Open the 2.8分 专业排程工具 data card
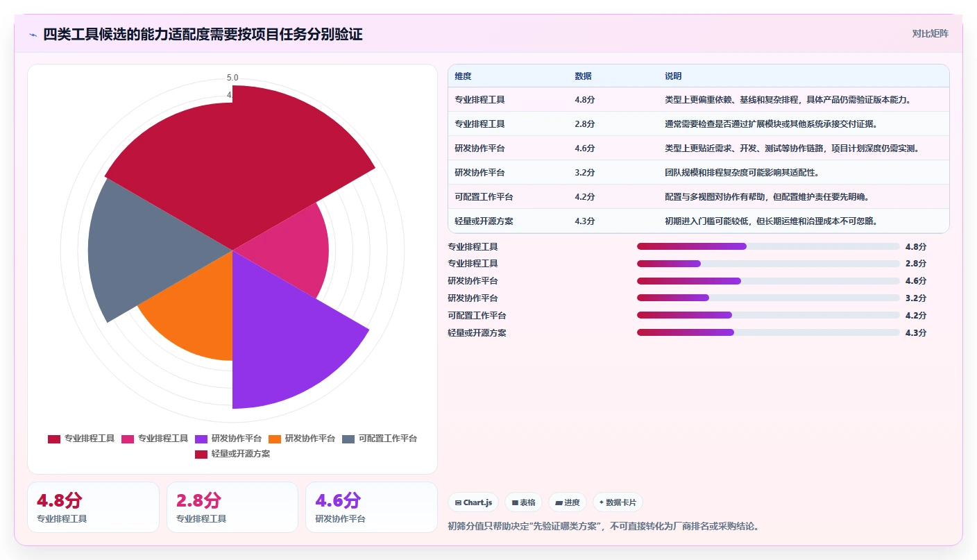Screen dimensions: 977x560 [x=232, y=507]
